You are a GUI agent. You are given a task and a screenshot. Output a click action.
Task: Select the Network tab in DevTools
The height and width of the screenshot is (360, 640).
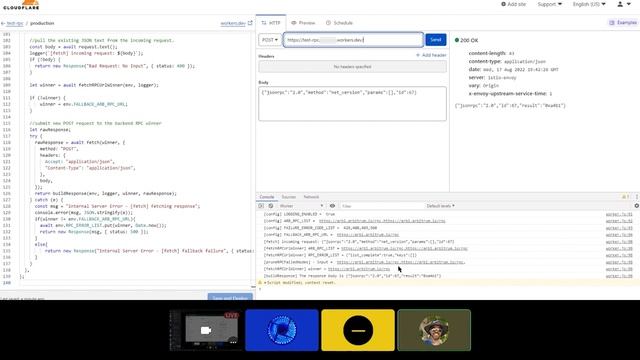(311, 197)
